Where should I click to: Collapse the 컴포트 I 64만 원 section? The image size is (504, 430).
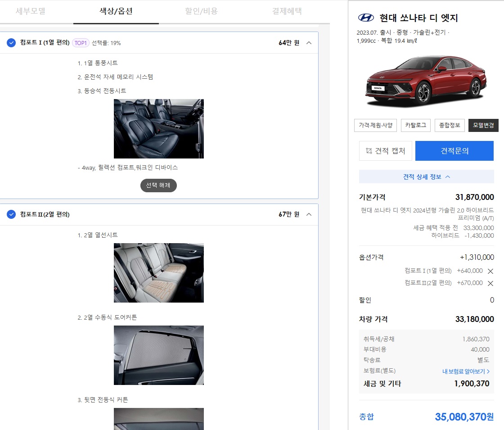[x=309, y=43]
